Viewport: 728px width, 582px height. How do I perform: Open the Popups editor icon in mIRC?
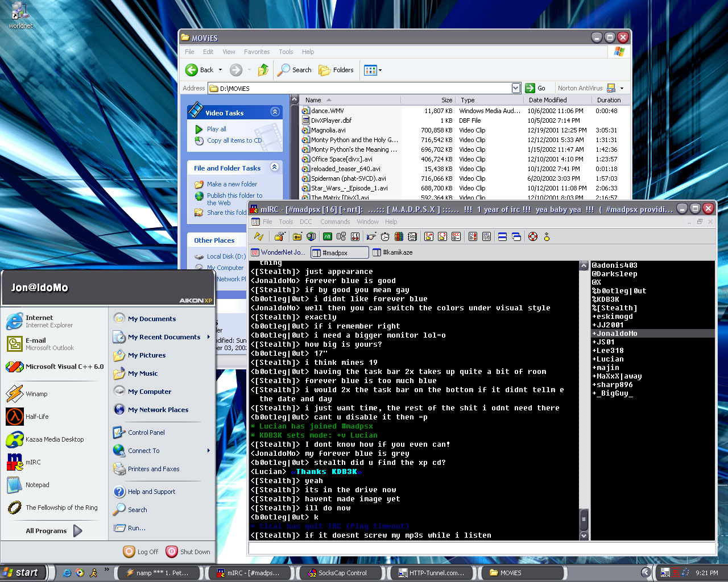tap(341, 236)
